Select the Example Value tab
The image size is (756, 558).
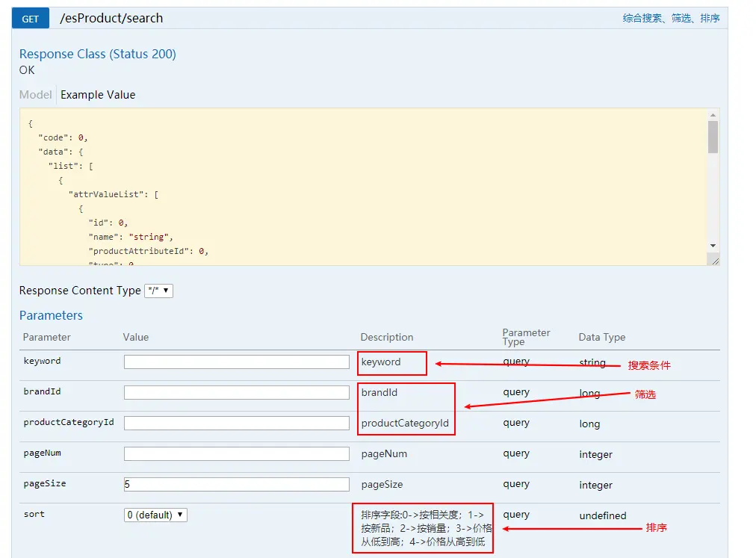coord(98,95)
